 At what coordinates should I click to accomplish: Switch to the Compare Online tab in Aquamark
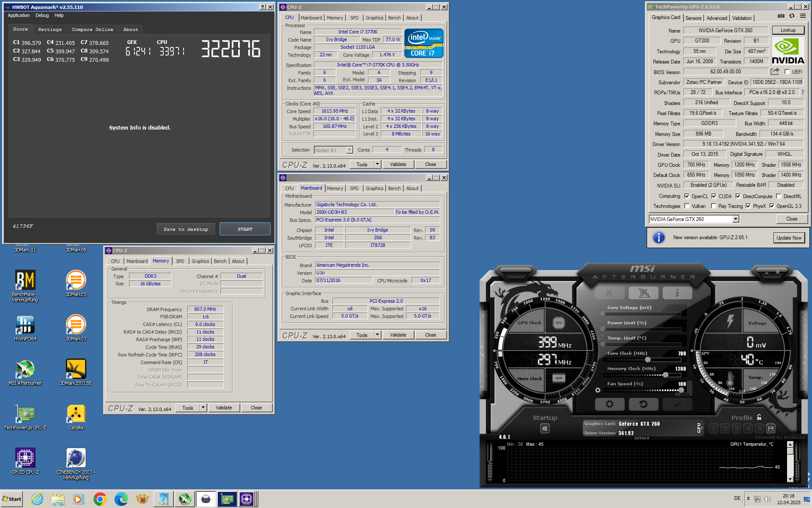[92, 29]
